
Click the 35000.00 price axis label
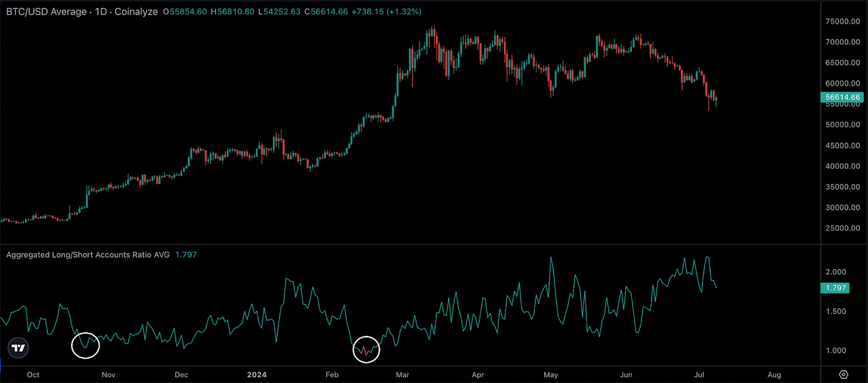tap(842, 187)
